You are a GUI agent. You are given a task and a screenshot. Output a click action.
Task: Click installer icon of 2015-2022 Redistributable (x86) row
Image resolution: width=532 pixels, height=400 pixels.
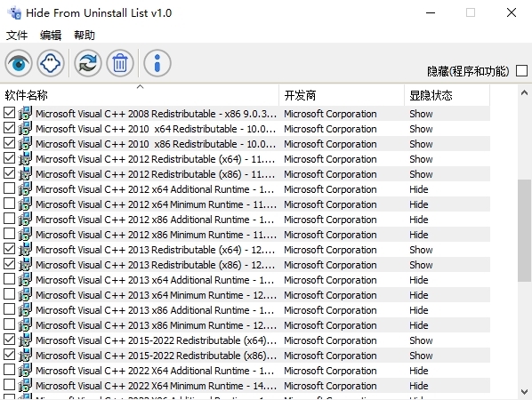pos(25,355)
